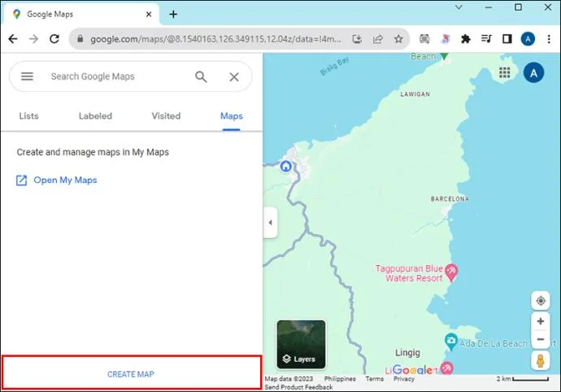This screenshot has width=561, height=392.
Task: Open Google apps grid icon
Action: pos(504,72)
